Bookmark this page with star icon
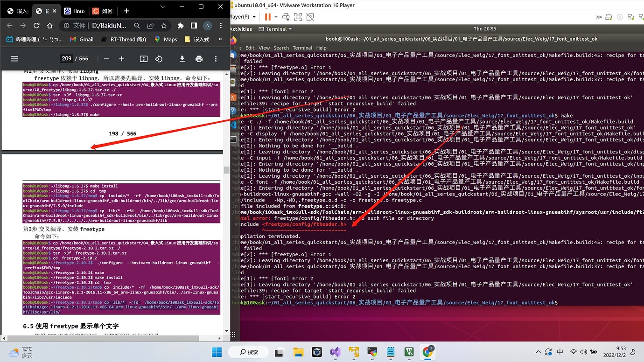This screenshot has width=644, height=362. [x=164, y=26]
